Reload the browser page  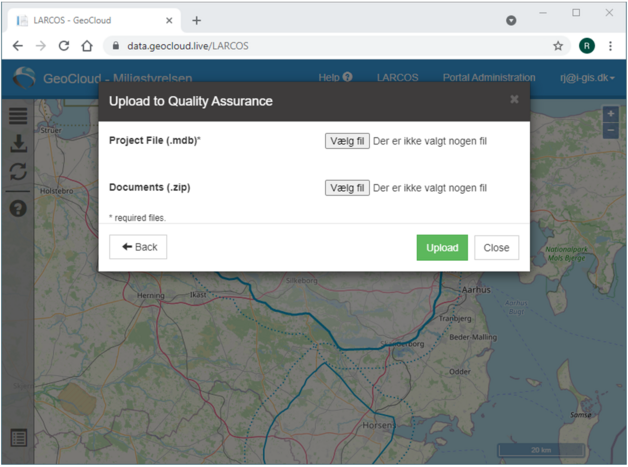(64, 46)
